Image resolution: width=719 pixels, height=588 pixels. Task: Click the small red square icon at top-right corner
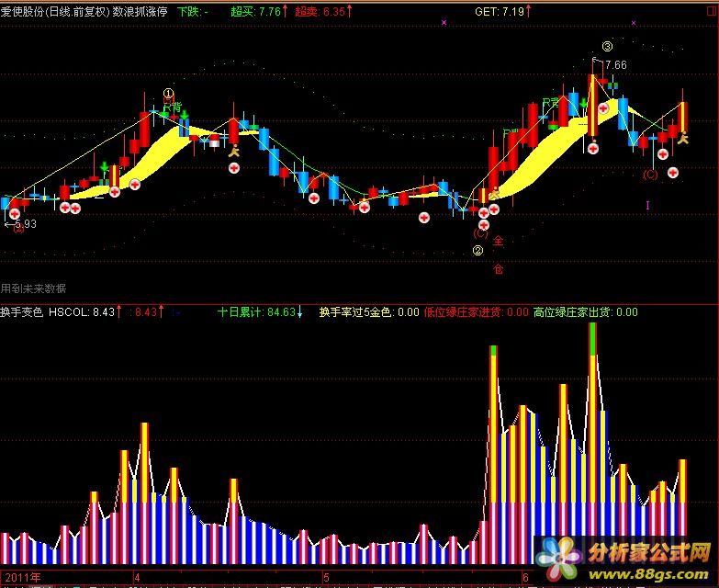[713, 11]
